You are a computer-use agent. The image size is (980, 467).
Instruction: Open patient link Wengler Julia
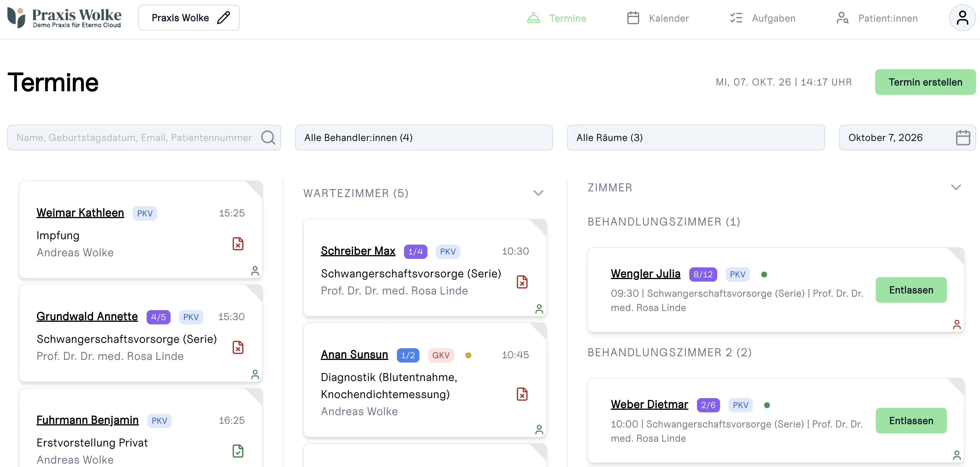click(645, 274)
